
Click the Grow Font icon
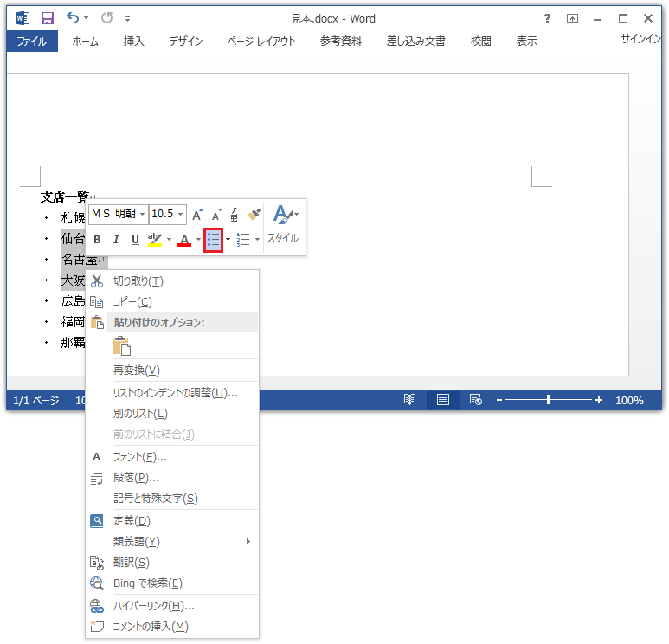click(197, 214)
